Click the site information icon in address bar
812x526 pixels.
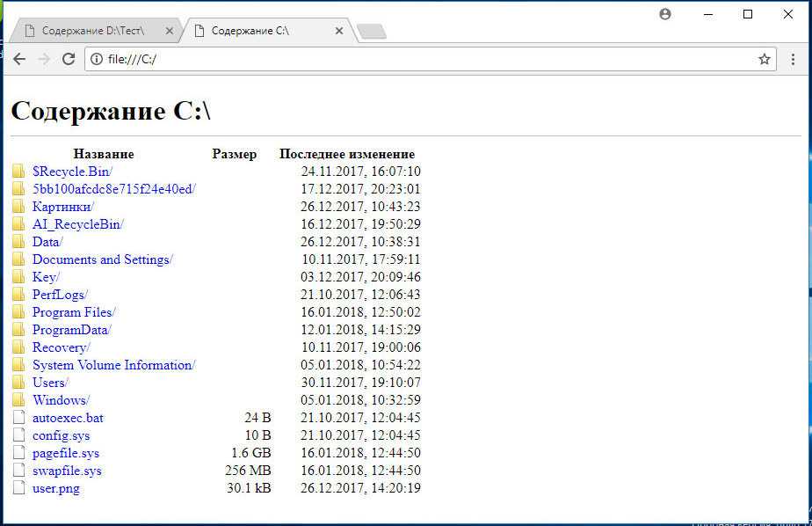coord(97,59)
